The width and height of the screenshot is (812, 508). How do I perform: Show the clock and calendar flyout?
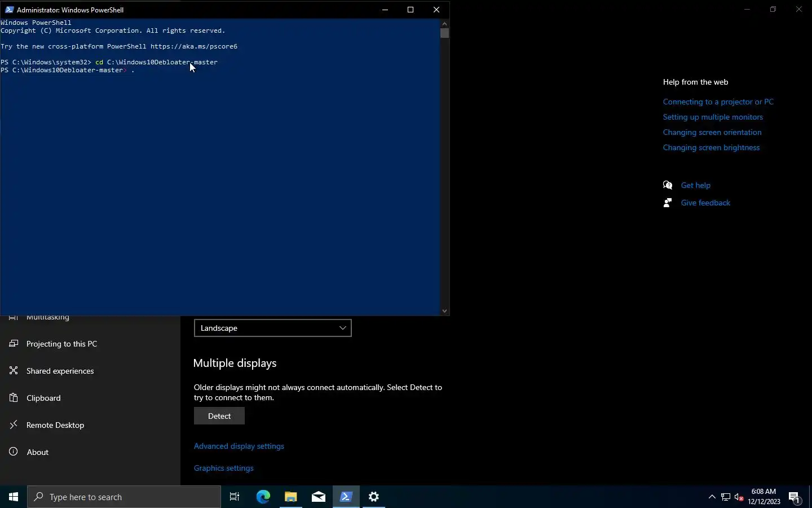click(x=764, y=497)
